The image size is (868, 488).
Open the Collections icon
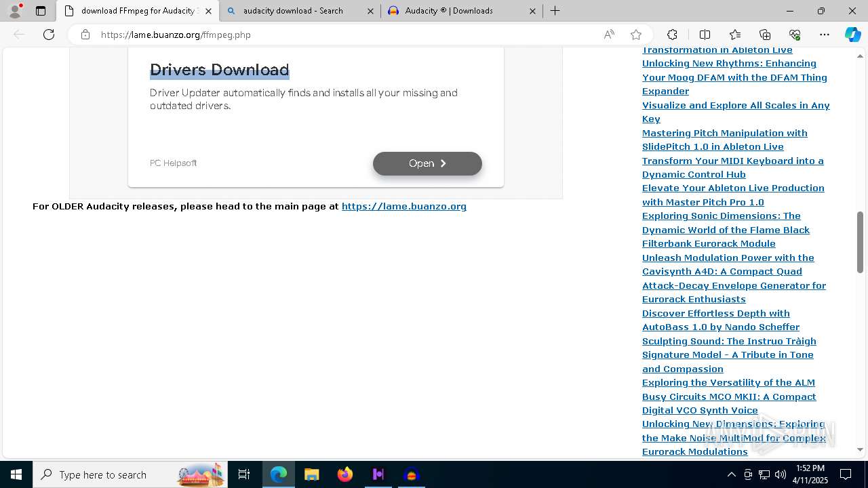[x=765, y=35]
